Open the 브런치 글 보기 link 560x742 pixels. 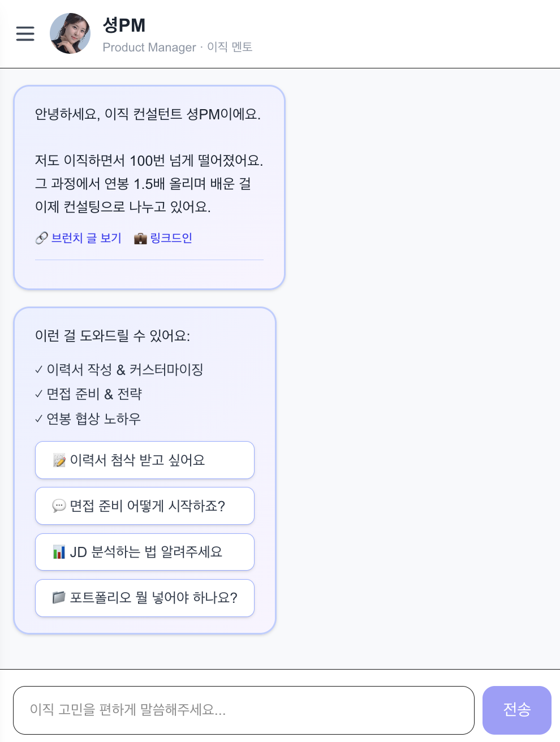(85, 238)
